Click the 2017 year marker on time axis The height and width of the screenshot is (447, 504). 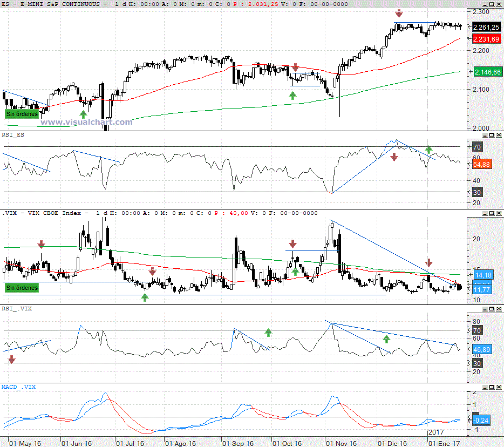[x=436, y=432]
